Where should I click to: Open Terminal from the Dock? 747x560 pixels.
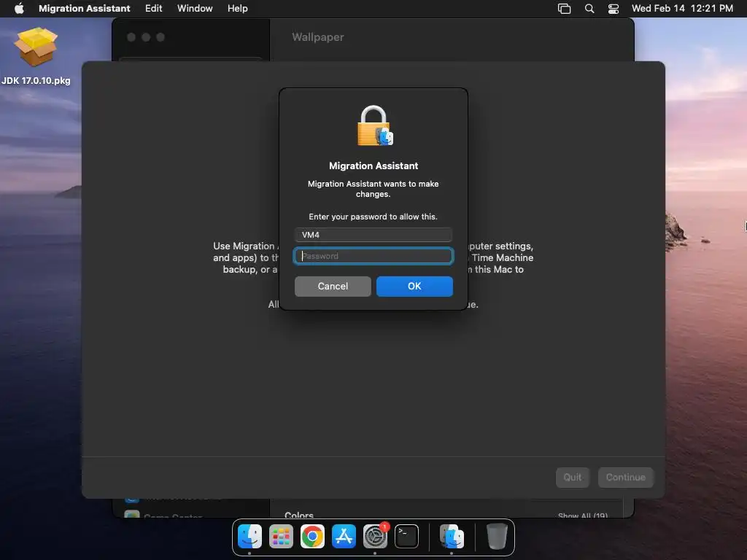point(407,536)
